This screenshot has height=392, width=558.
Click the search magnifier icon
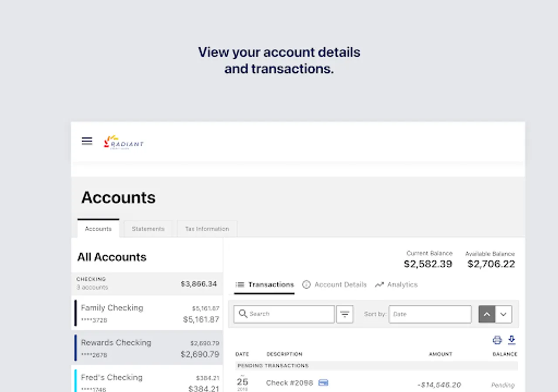click(243, 314)
